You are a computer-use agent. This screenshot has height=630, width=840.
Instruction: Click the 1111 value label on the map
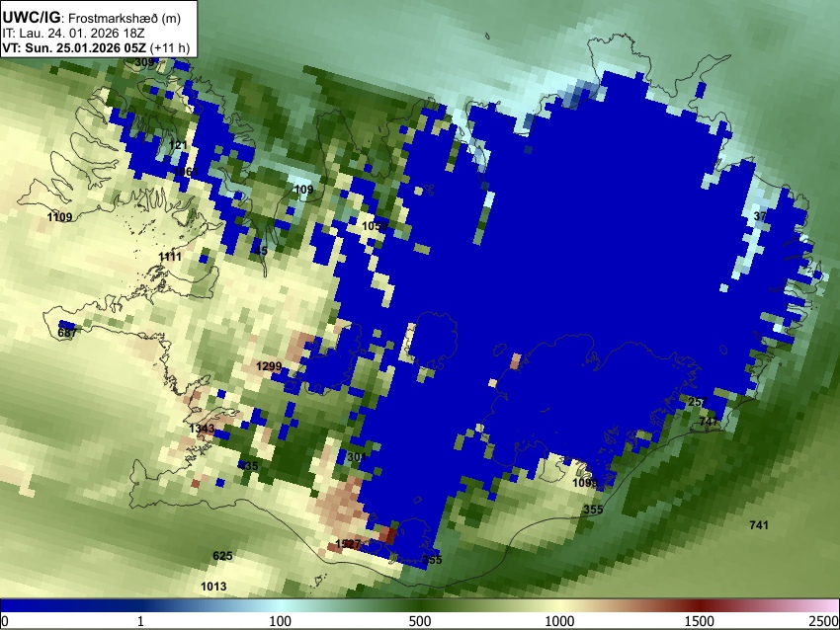coord(170,257)
